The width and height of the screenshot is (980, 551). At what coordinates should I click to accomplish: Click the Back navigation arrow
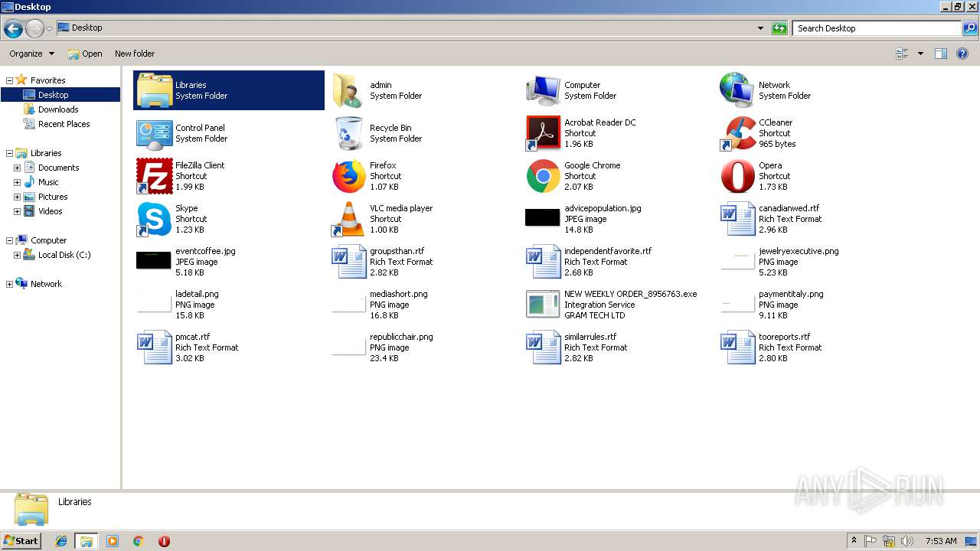click(13, 29)
